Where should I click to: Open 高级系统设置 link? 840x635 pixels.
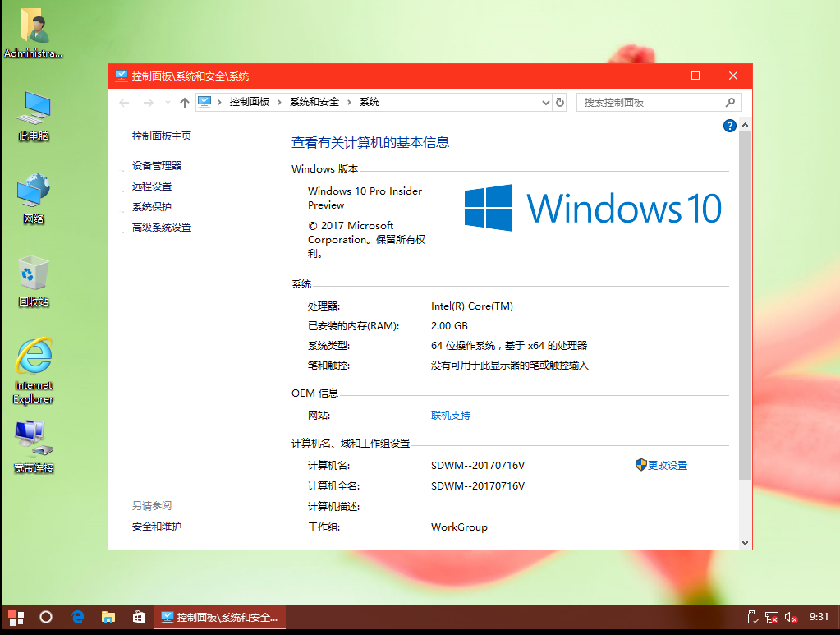pyautogui.click(x=162, y=228)
